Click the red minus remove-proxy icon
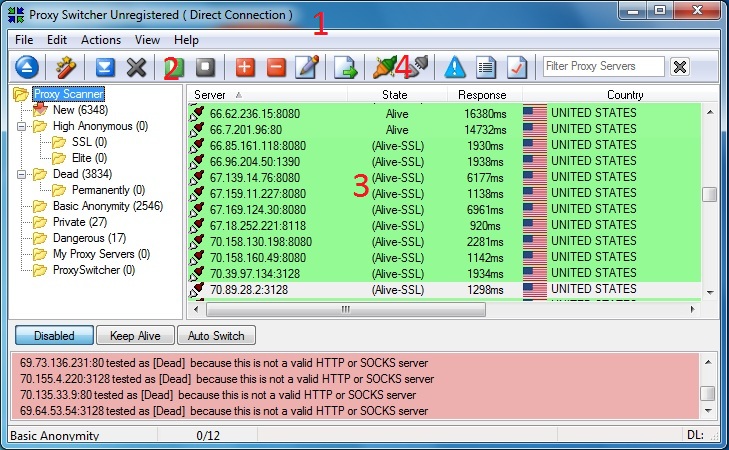 click(x=276, y=67)
